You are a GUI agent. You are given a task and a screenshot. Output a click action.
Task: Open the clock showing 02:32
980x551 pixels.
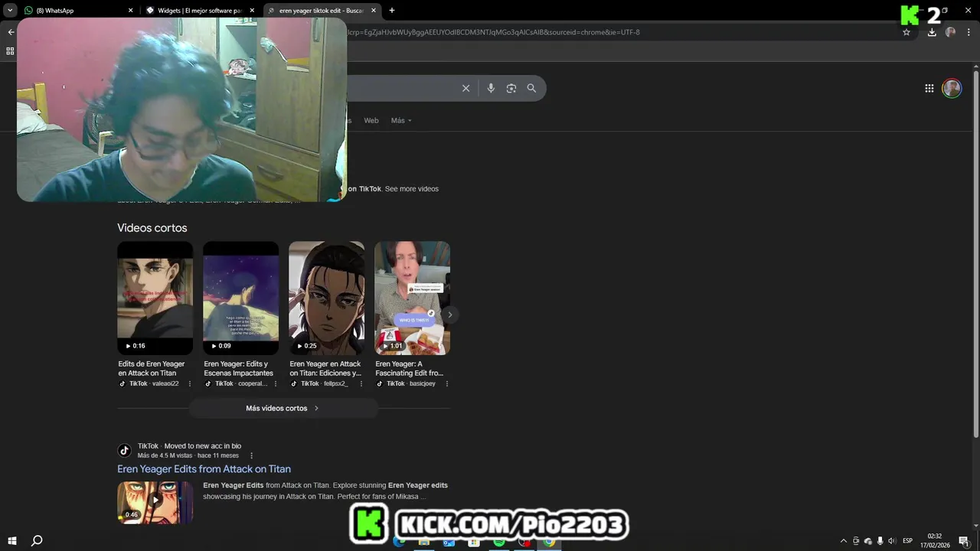tap(934, 541)
